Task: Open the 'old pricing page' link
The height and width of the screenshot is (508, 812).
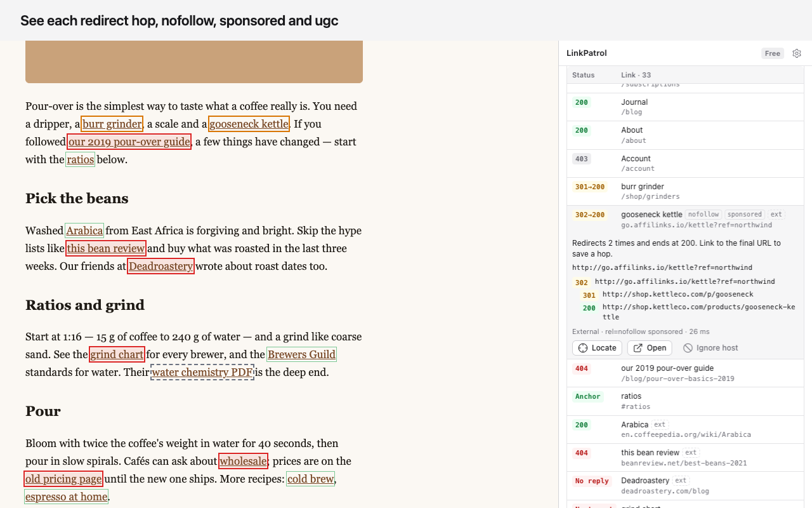Action: point(63,479)
